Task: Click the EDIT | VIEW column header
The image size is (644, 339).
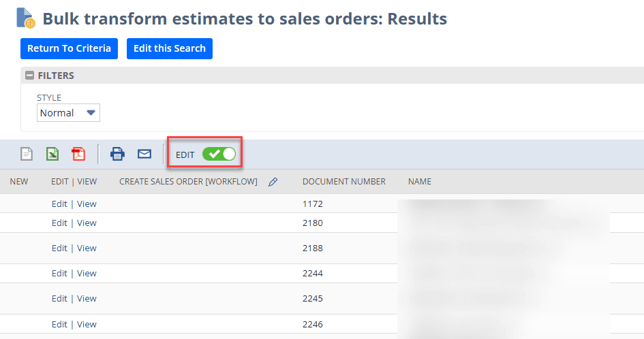Action: 74,182
